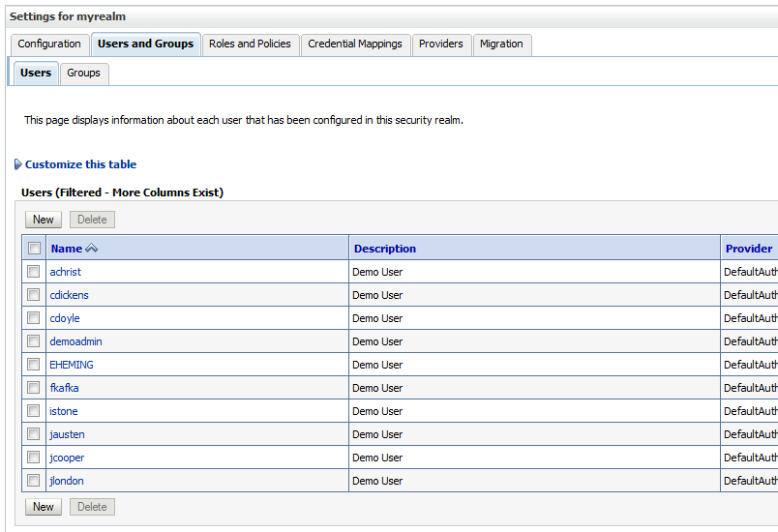Viewport: 778px width, 532px height.
Task: Enable the checkbox for jlondon row
Action: click(x=34, y=481)
